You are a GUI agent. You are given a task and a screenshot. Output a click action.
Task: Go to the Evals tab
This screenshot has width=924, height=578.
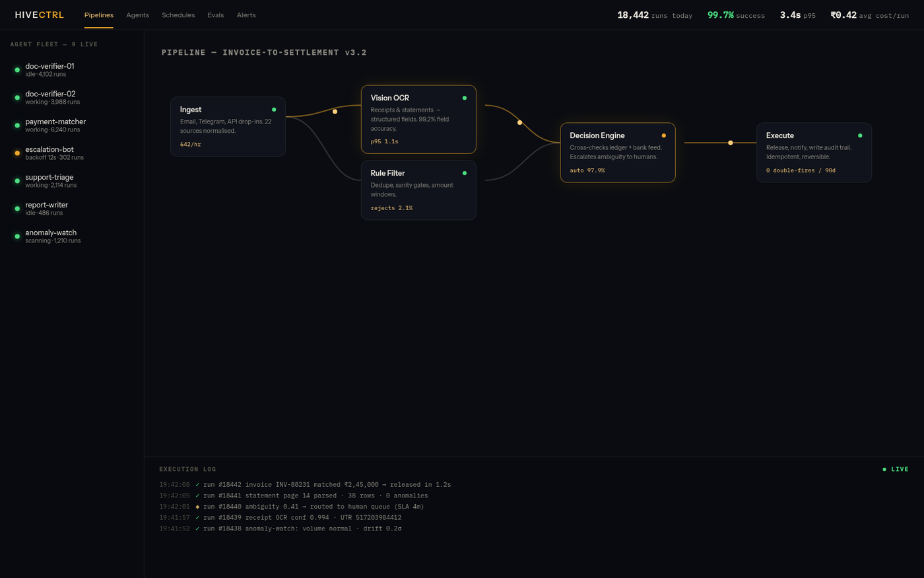click(x=216, y=15)
